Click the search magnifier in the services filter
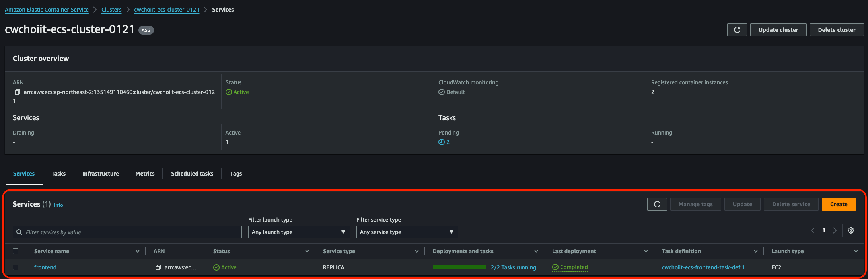The height and width of the screenshot is (279, 868). tap(19, 232)
